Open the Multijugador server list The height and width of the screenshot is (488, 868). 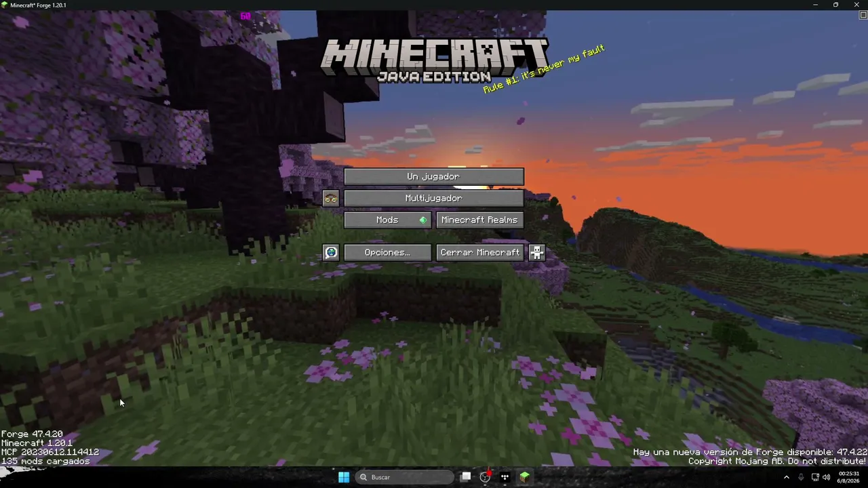[x=434, y=198]
